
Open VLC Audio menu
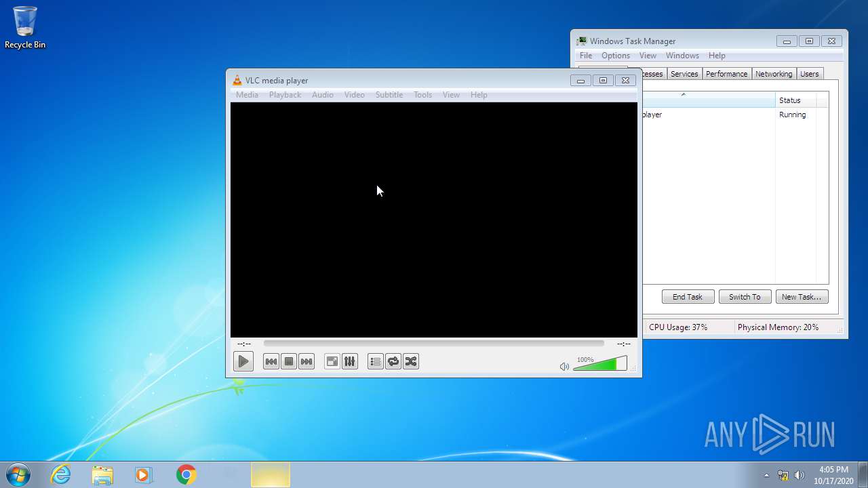(323, 95)
